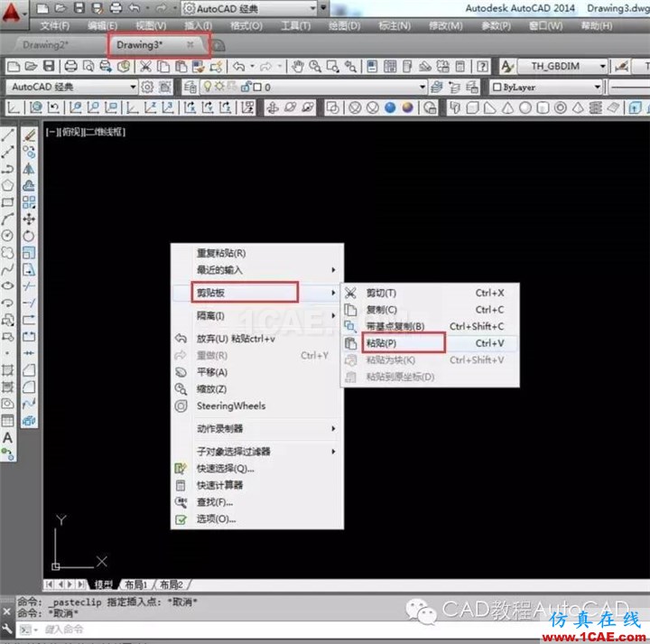Click the Pan hand icon in toolbar
Viewport: 650px width, 644px height.
[x=297, y=66]
